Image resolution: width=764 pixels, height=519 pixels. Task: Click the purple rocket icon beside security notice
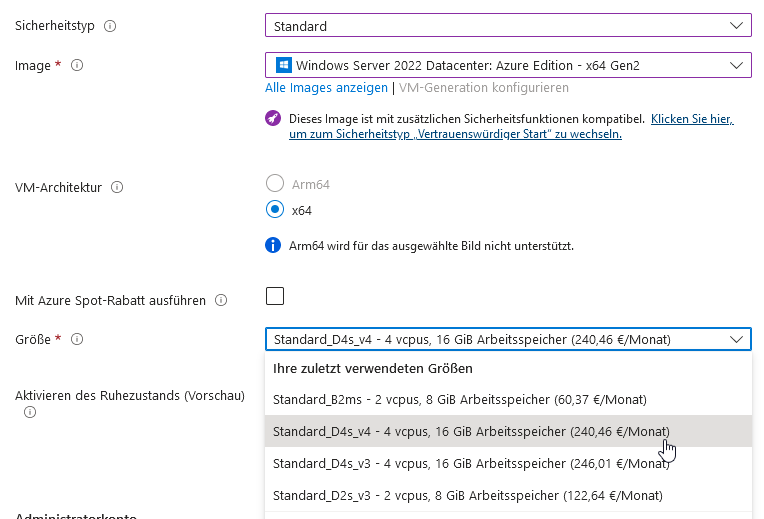point(273,118)
